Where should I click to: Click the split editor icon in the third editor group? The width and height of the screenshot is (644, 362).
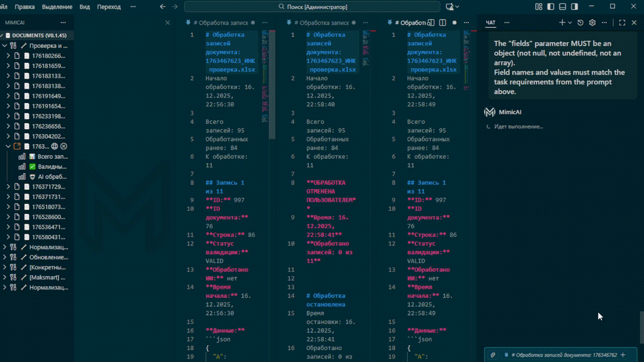[x=443, y=23]
